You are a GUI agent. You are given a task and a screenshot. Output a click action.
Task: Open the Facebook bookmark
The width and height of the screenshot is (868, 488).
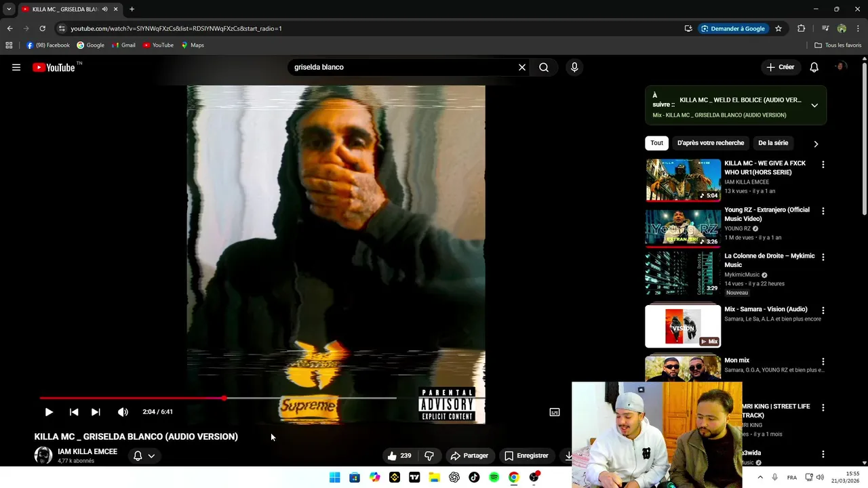[48, 45]
